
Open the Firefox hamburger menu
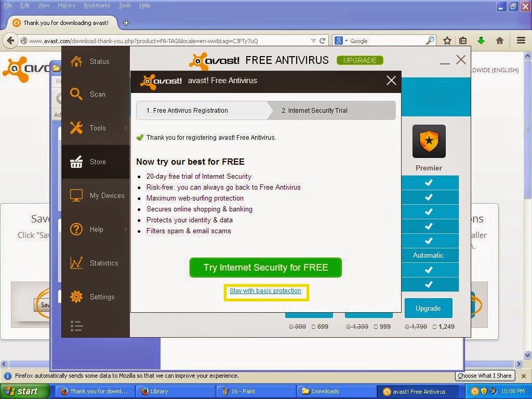pyautogui.click(x=521, y=41)
